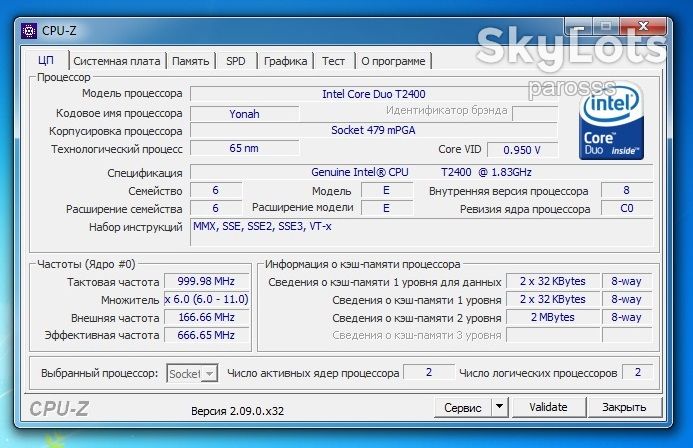Select the Расширение модели value E

tap(387, 208)
